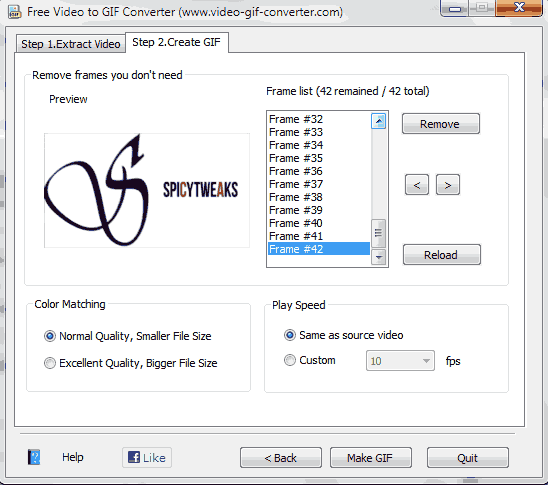Select Frame #34 in the list
The image size is (548, 485).
(x=319, y=145)
